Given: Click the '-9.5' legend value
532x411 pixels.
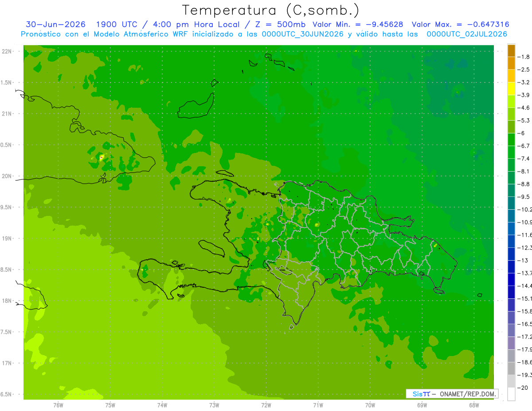Looking at the screenshot, I should click(523, 196).
